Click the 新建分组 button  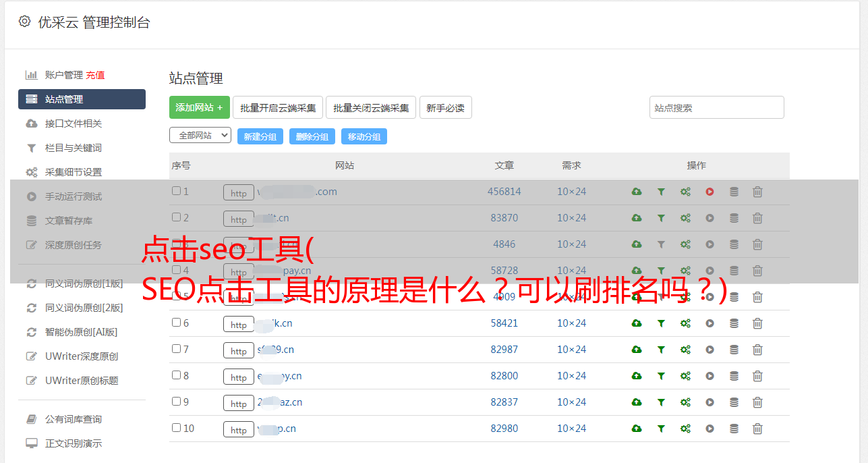coord(260,136)
